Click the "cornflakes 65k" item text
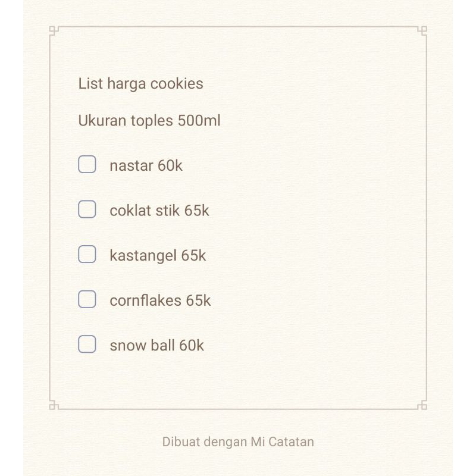This screenshot has height=476, width=476. click(x=160, y=300)
